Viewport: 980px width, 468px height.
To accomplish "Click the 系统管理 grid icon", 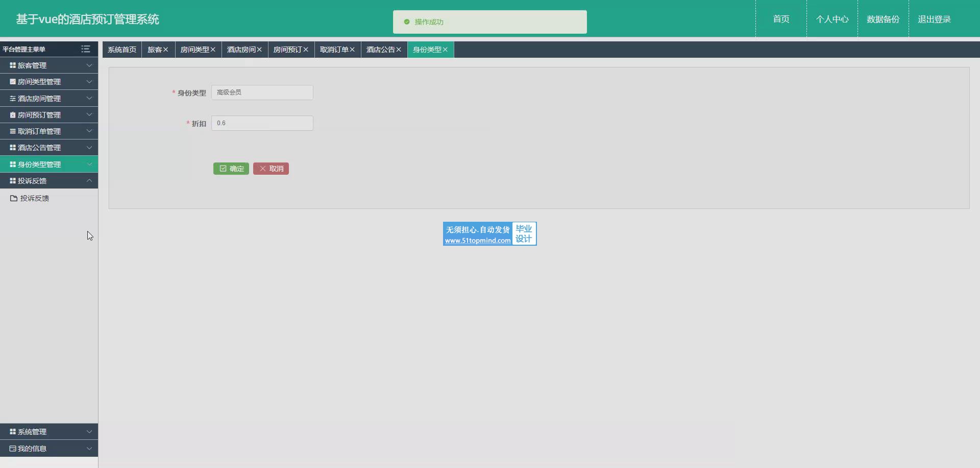I will 13,432.
